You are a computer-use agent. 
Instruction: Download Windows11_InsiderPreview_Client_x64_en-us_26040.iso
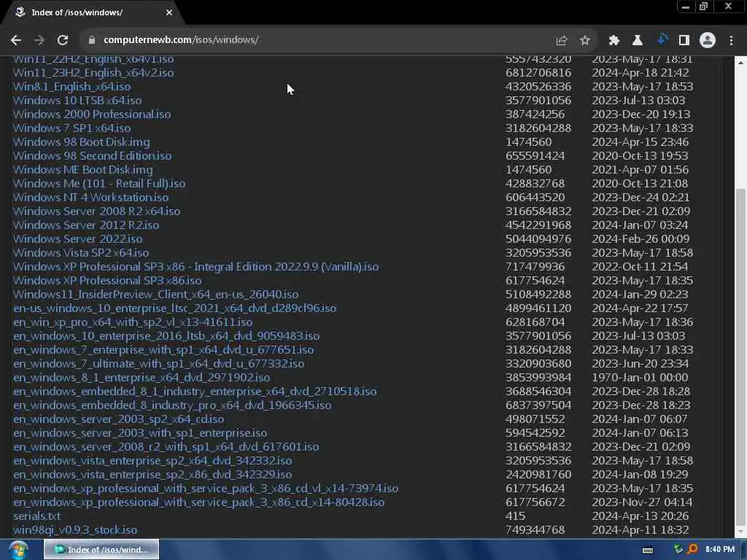(155, 295)
